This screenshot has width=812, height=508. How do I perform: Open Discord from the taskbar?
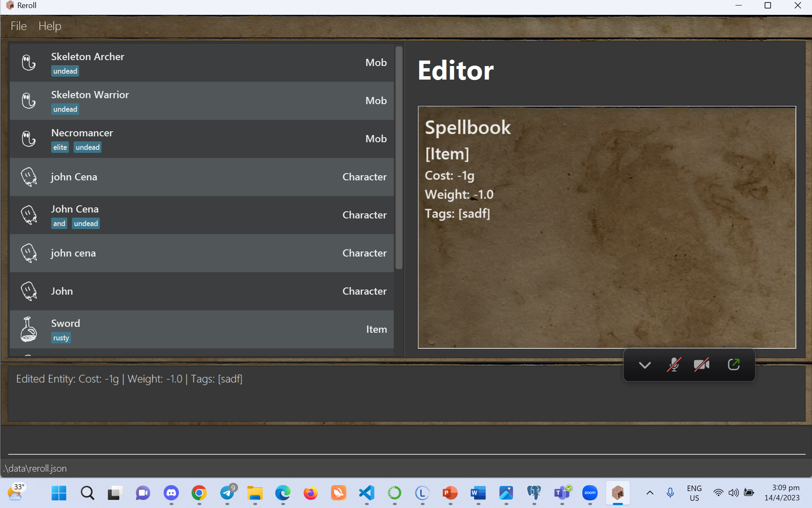[x=171, y=493]
